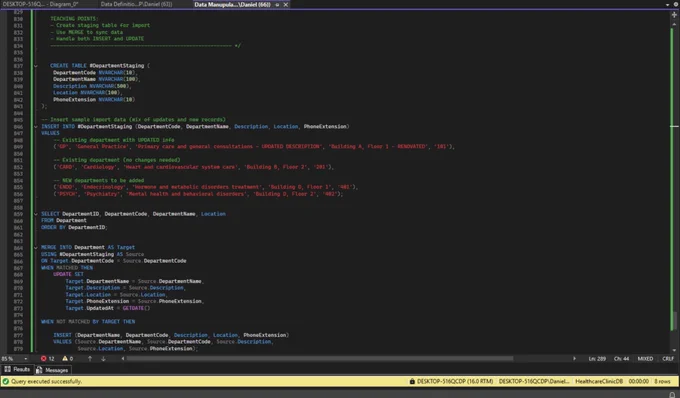The image size is (680, 398).
Task: Click the CRLF line ending indicator
Action: 668,359
